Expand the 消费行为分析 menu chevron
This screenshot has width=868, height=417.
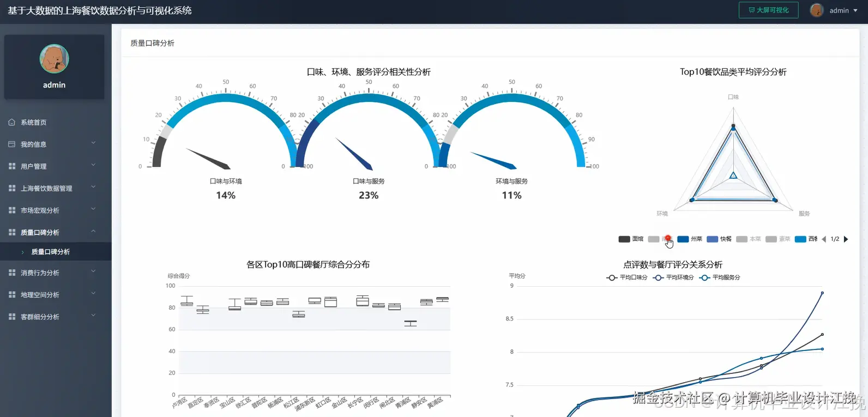tap(93, 271)
